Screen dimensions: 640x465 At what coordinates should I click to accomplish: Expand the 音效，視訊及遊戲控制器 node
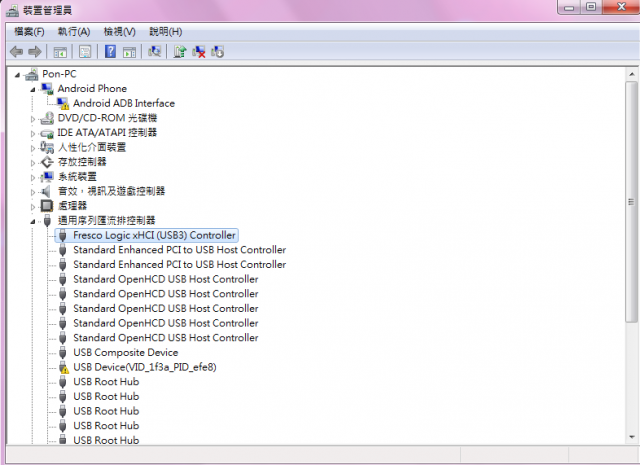tap(33, 192)
